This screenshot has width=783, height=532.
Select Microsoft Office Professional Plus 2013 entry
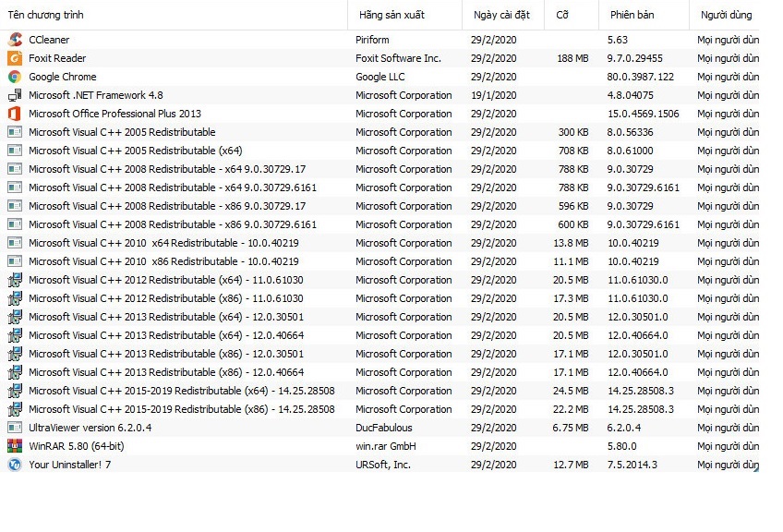click(x=114, y=114)
